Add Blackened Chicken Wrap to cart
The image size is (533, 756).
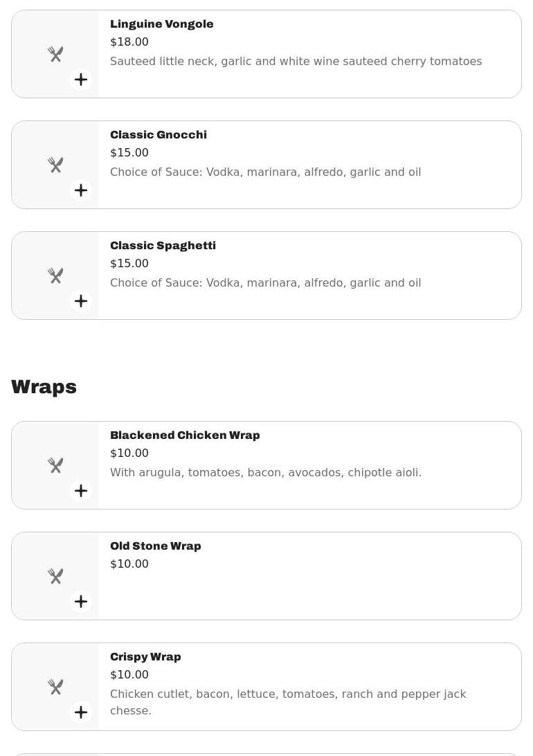[x=81, y=490]
